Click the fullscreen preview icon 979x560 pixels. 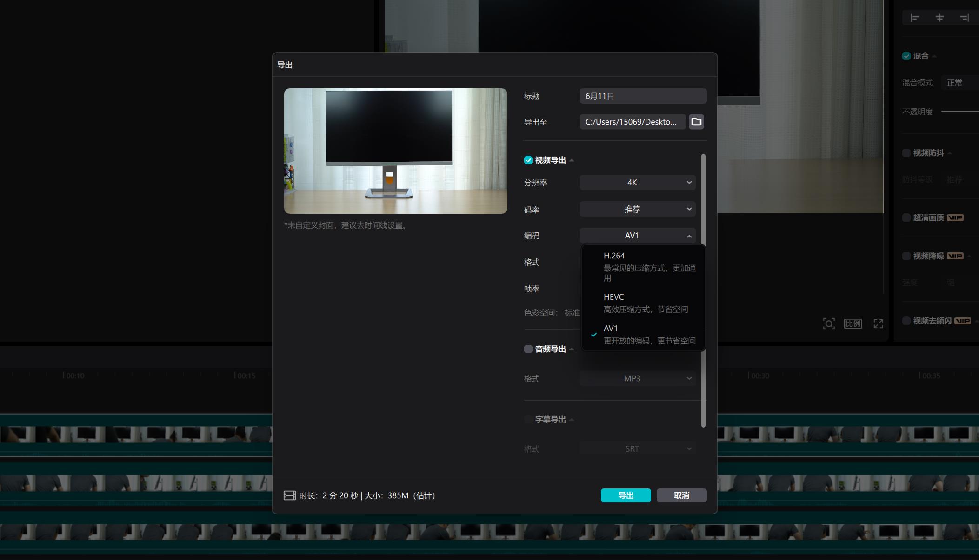coord(878,324)
